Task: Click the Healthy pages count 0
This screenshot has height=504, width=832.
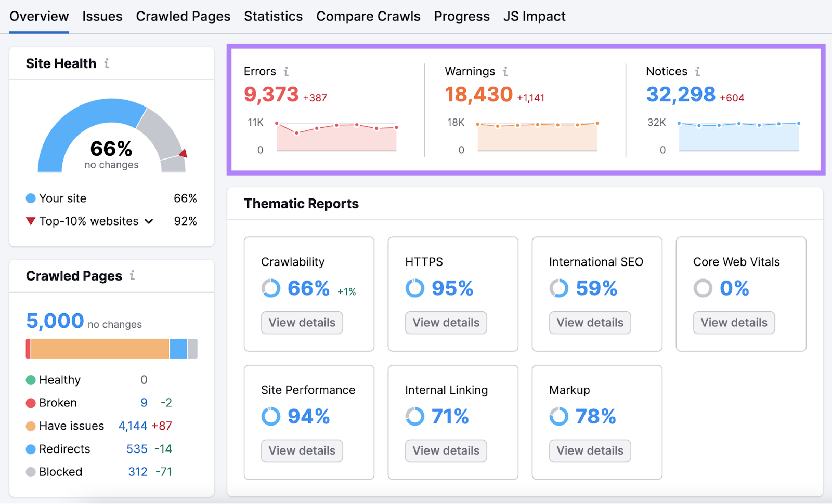Action: [x=144, y=380]
